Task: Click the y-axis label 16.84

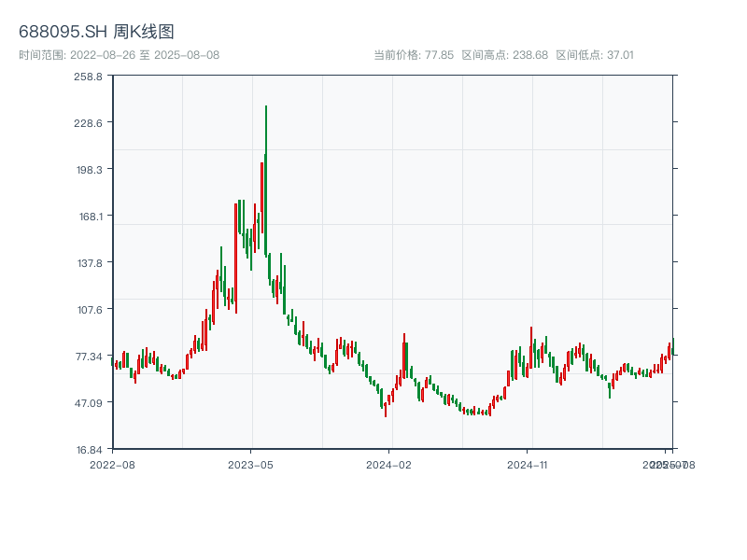Action: 89,450
